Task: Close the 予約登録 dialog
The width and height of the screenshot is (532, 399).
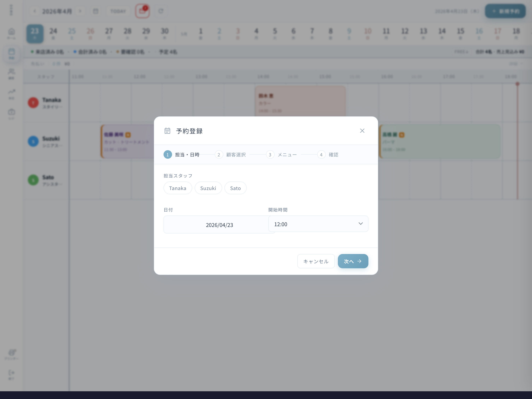Action: click(x=362, y=131)
